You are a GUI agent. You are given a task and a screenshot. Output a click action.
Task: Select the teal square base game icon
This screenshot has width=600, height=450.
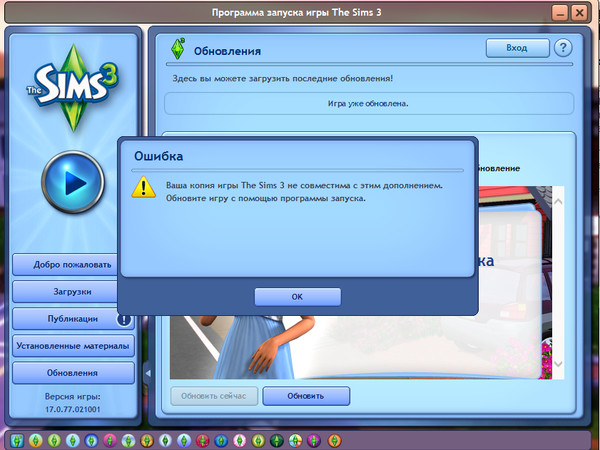pos(17,440)
